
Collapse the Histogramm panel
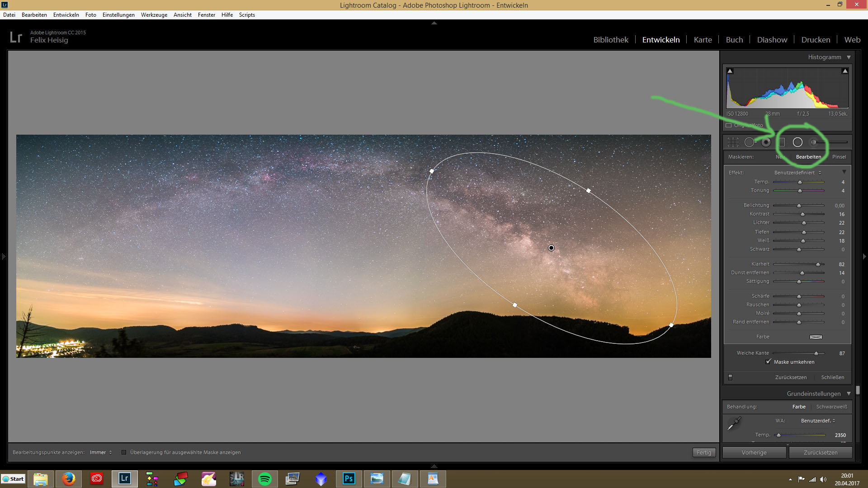point(849,57)
